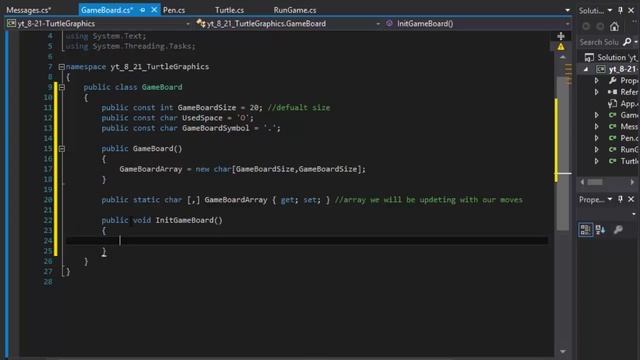Click the Property Pages wrench icon
This screenshot has height=360, width=640.
618,230
